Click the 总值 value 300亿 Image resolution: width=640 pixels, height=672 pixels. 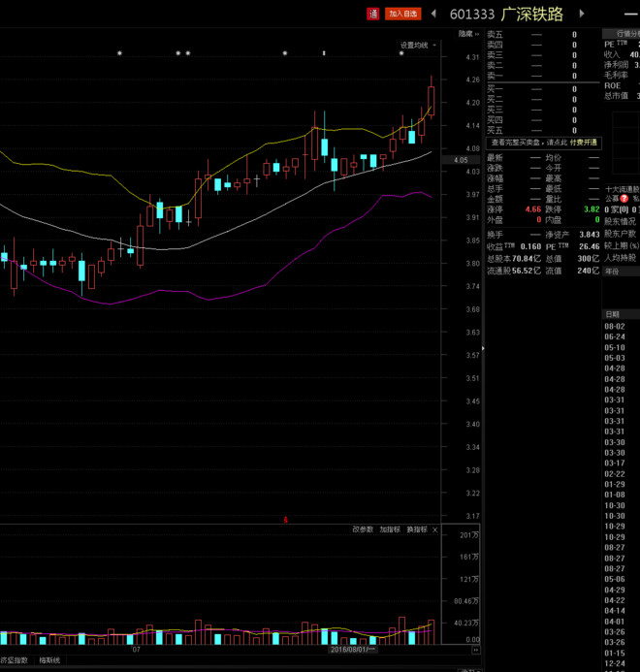(x=589, y=259)
